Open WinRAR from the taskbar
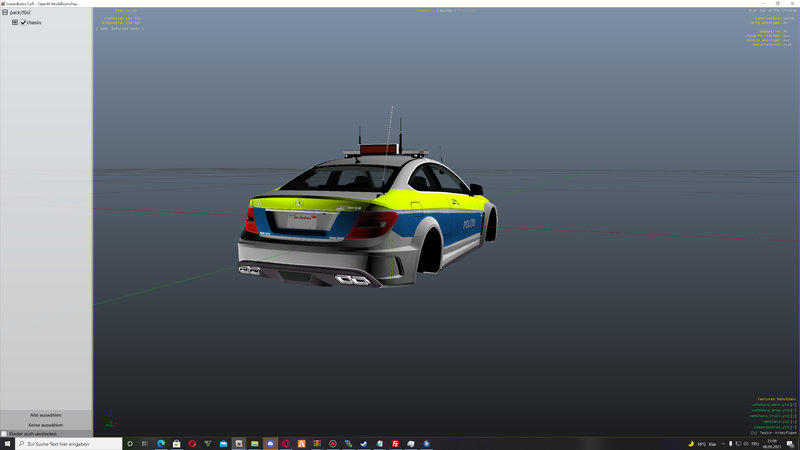The width and height of the screenshot is (800, 450). pyautogui.click(x=317, y=444)
